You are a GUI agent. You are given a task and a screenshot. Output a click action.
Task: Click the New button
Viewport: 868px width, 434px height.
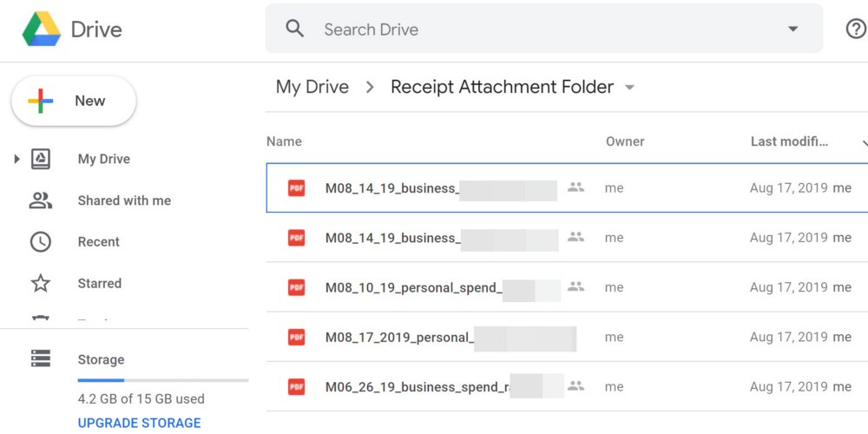tap(74, 101)
